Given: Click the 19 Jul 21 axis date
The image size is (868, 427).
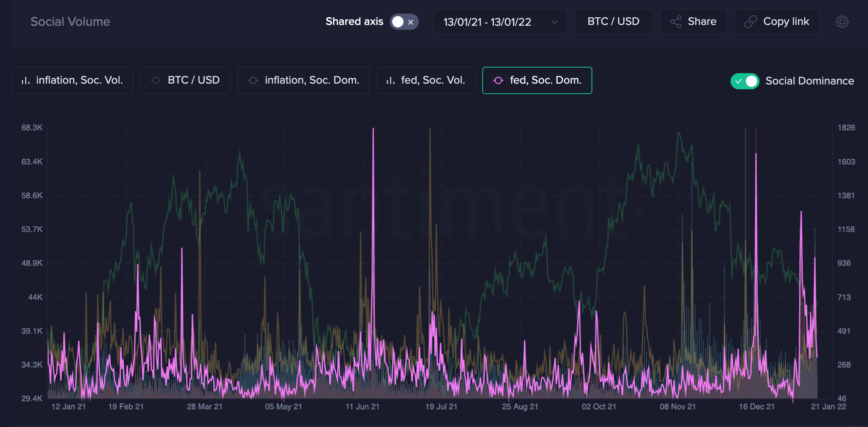Looking at the screenshot, I should [441, 406].
